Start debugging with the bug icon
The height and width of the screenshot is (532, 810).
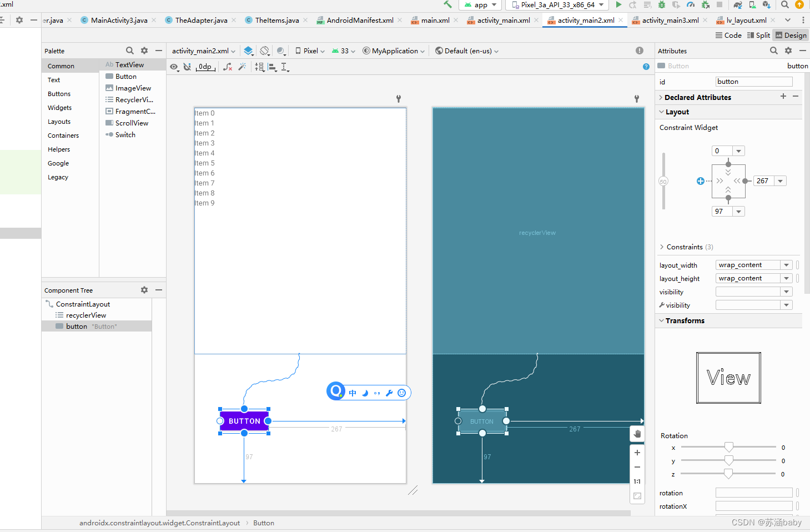coord(661,4)
